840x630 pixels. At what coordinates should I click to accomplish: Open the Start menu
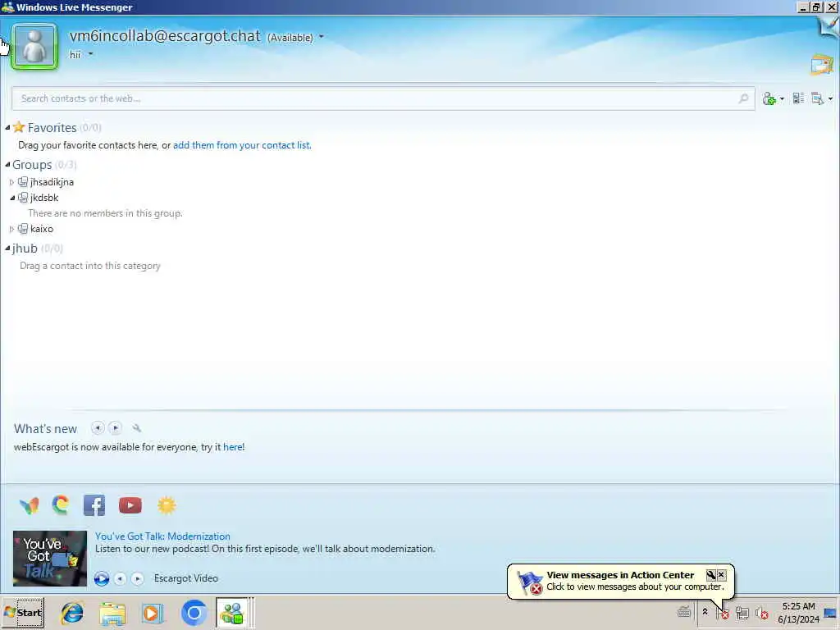[x=22, y=613]
